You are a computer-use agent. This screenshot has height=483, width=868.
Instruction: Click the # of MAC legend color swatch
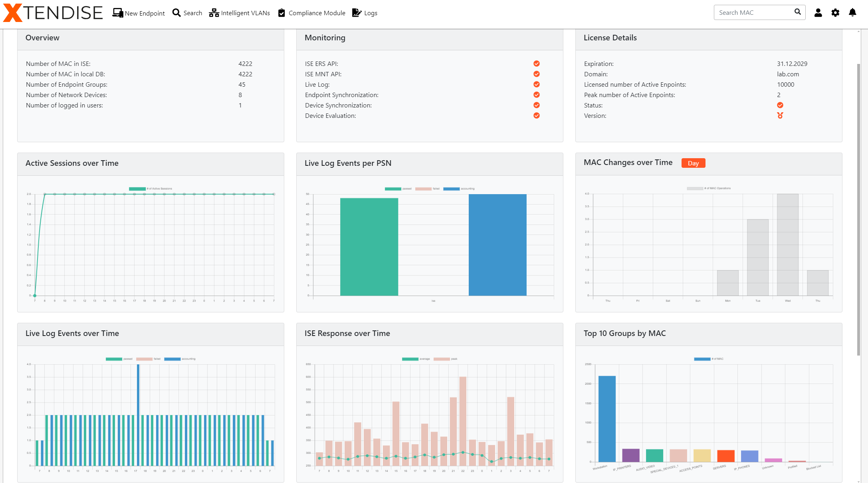702,359
